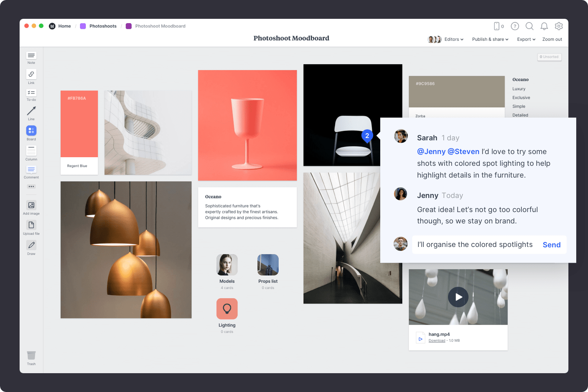The height and width of the screenshot is (392, 588).
Task: Expand the Export dropdown menu
Action: [526, 40]
